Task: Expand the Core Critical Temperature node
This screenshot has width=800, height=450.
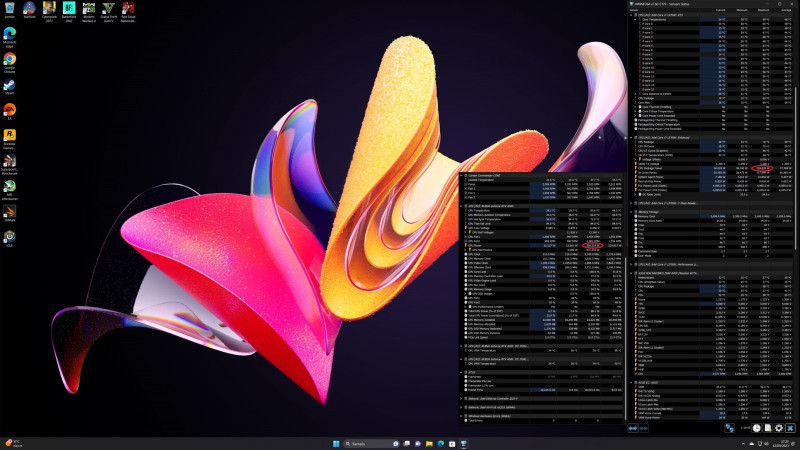Action: [x=636, y=111]
